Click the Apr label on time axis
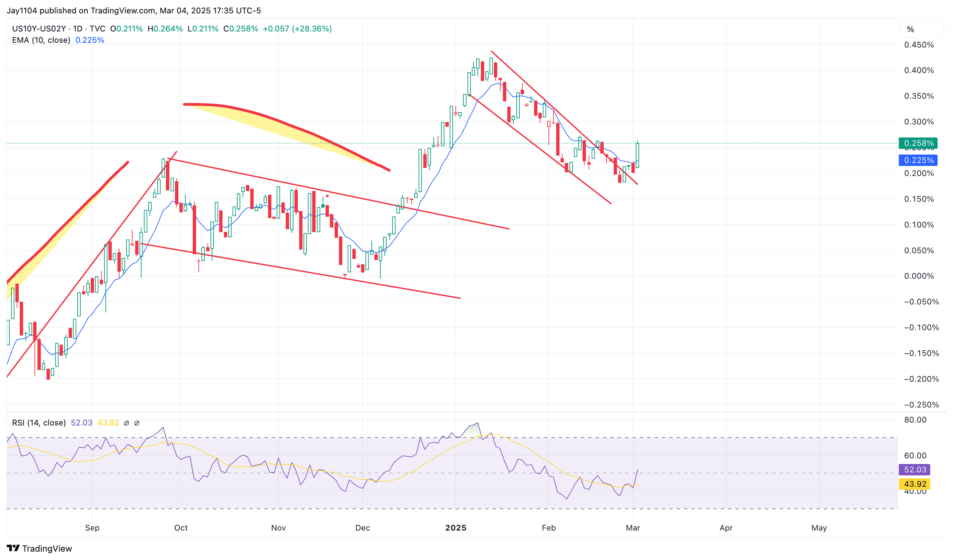Image resolution: width=953 pixels, height=560 pixels. click(x=726, y=528)
